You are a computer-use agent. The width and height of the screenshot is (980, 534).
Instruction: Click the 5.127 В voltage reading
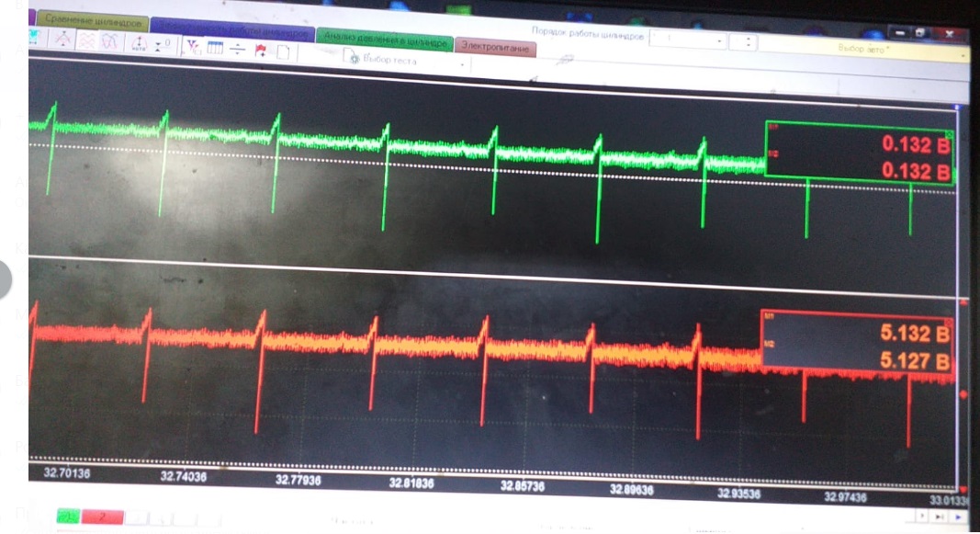point(915,361)
